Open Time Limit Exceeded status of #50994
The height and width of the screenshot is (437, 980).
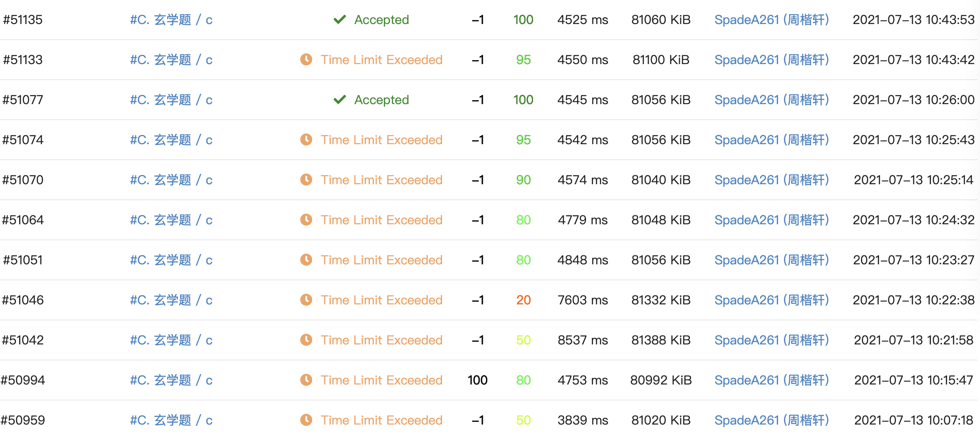pyautogui.click(x=381, y=380)
